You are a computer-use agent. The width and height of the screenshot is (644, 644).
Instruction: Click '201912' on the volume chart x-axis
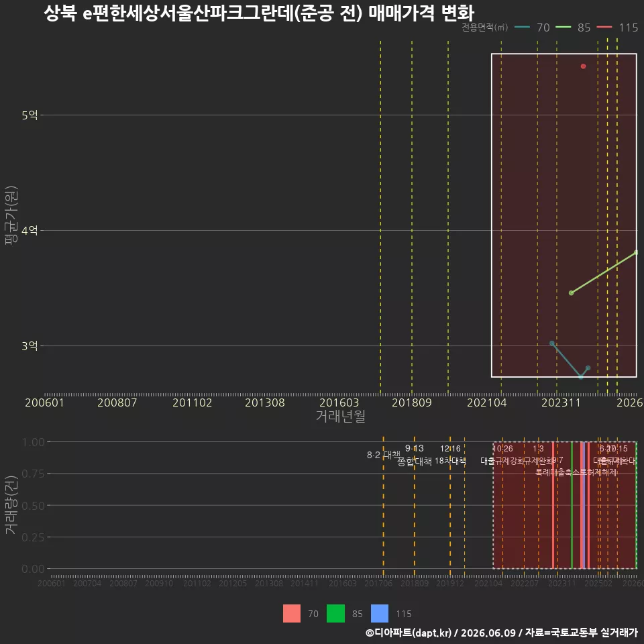click(x=450, y=583)
